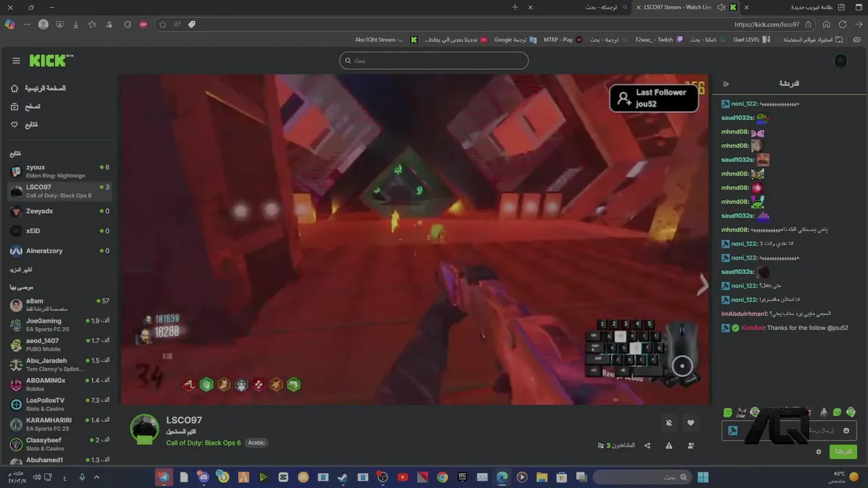This screenshot has height=488, width=868.
Task: Open Telegram from the taskbar
Action: click(x=163, y=477)
